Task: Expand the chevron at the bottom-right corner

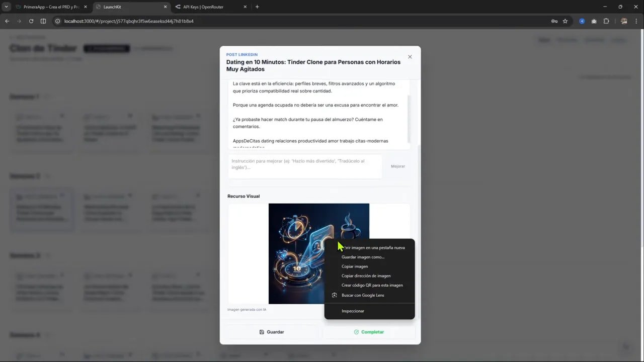Action: 626,346
